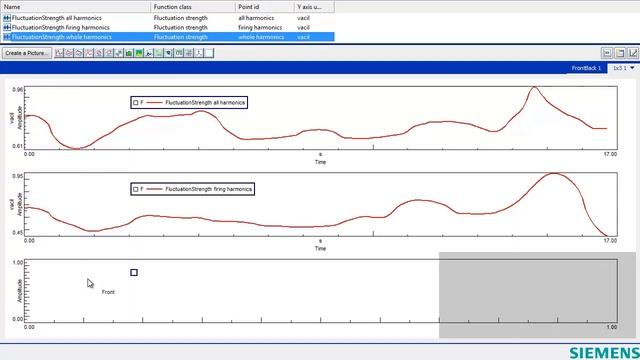
Task: Click icon of FluctuationStrength whole harmonics row
Action: click(7, 37)
